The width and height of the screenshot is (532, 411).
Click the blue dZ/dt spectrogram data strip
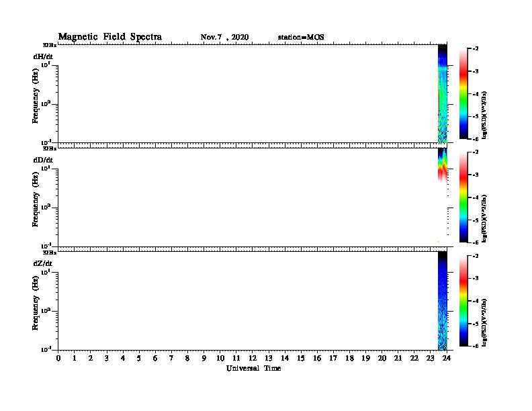[x=443, y=302]
